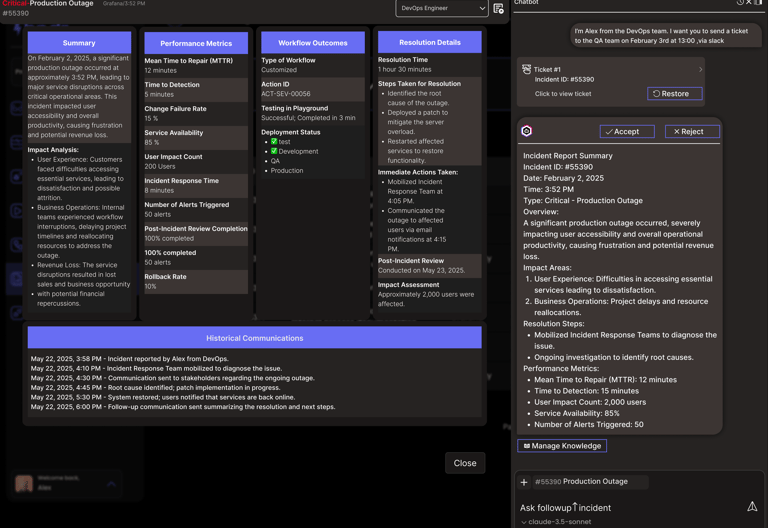Click the Restore button on Ticket #1
The width and height of the screenshot is (768, 528).
click(x=674, y=94)
